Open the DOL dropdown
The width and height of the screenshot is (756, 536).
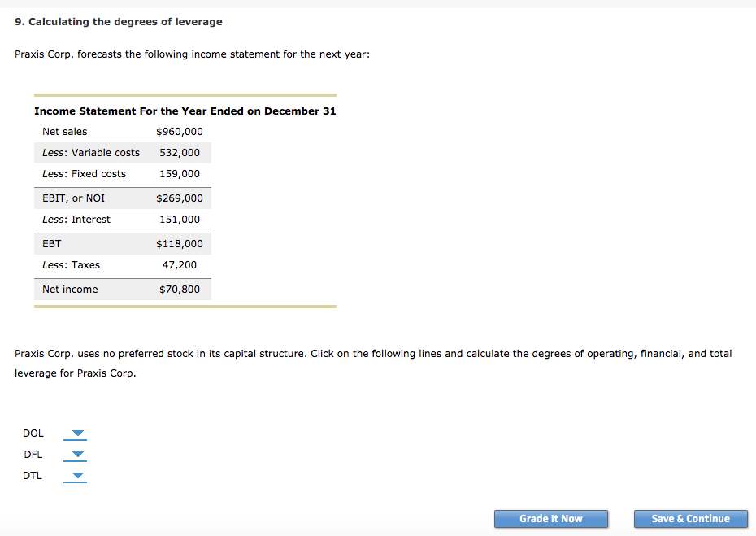[x=75, y=434]
